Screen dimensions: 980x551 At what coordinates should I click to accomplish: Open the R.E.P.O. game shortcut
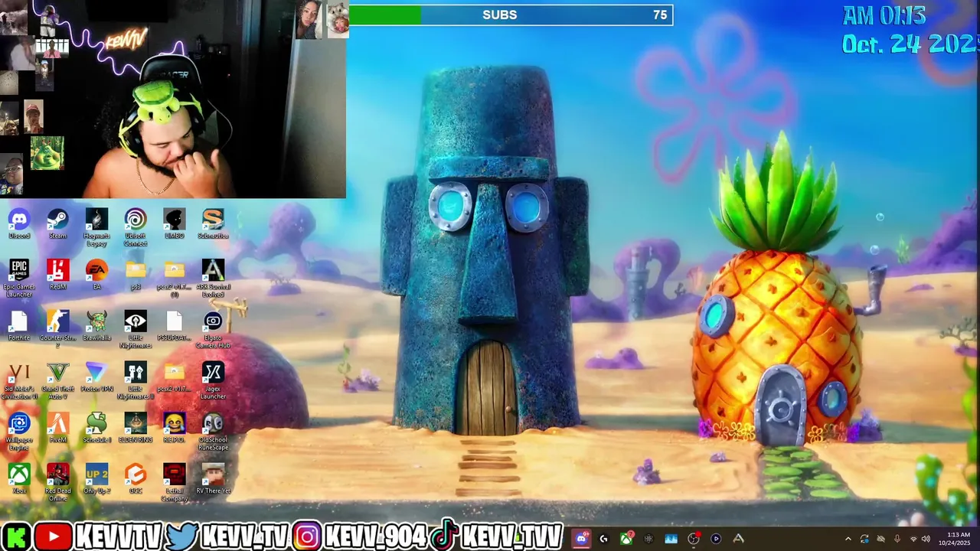pos(174,428)
